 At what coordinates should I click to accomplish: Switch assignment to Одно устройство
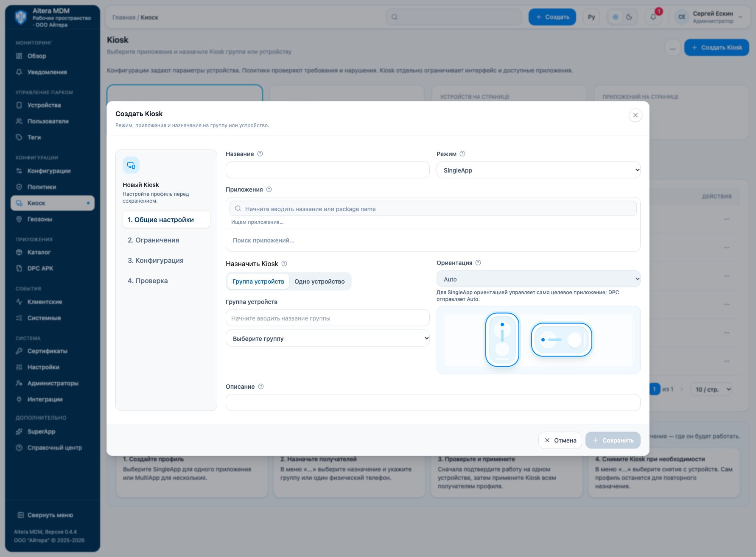click(x=319, y=281)
